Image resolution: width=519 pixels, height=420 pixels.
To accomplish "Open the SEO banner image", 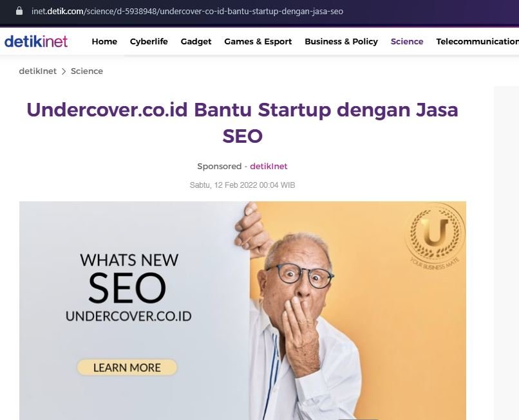I will 243,311.
